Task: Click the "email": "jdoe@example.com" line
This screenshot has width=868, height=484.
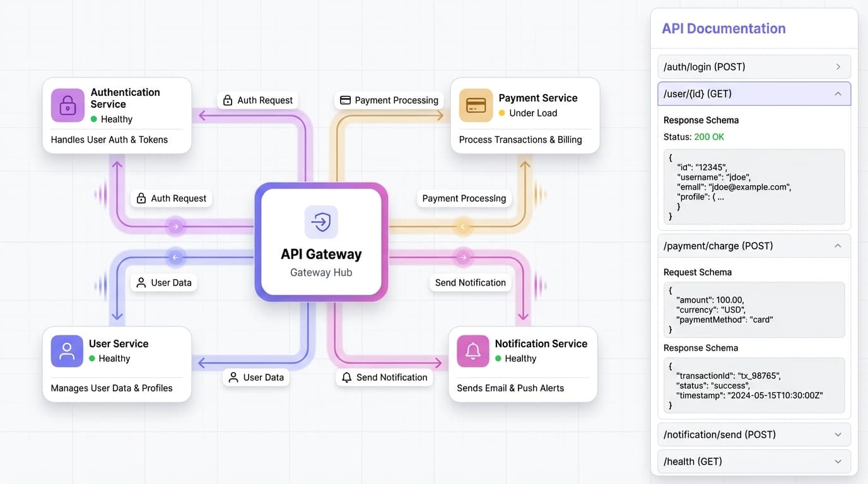Action: point(734,187)
